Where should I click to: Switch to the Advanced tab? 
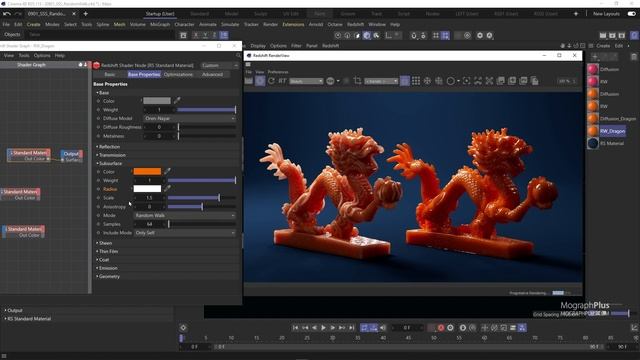pos(212,74)
